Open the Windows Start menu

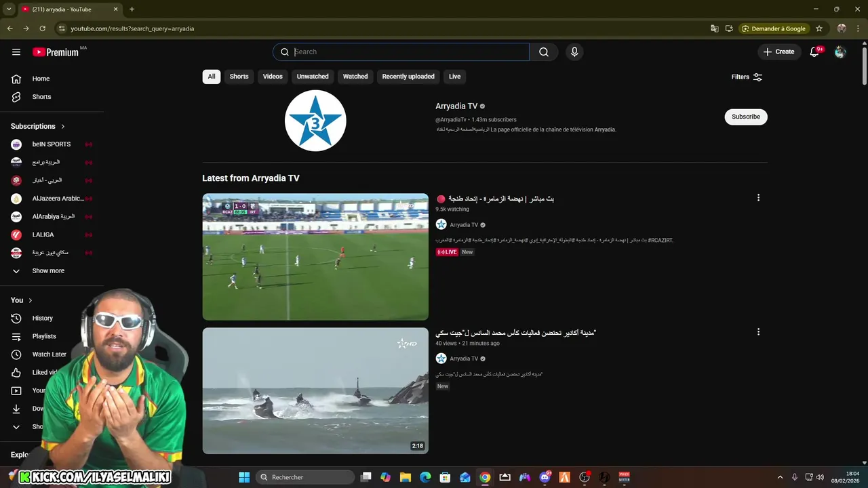244,477
